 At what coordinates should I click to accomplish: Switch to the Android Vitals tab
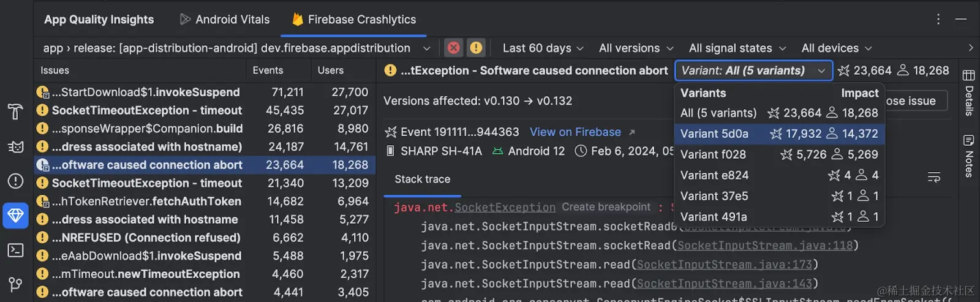pos(225,20)
